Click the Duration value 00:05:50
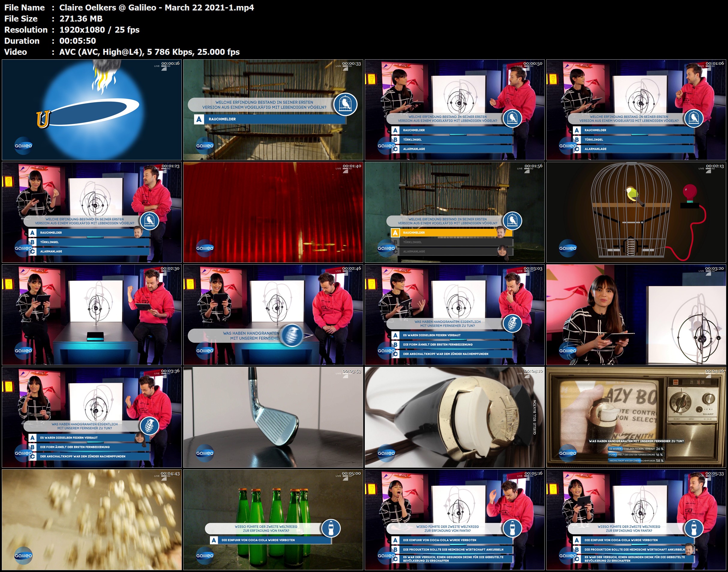This screenshot has width=728, height=572. pyautogui.click(x=77, y=41)
